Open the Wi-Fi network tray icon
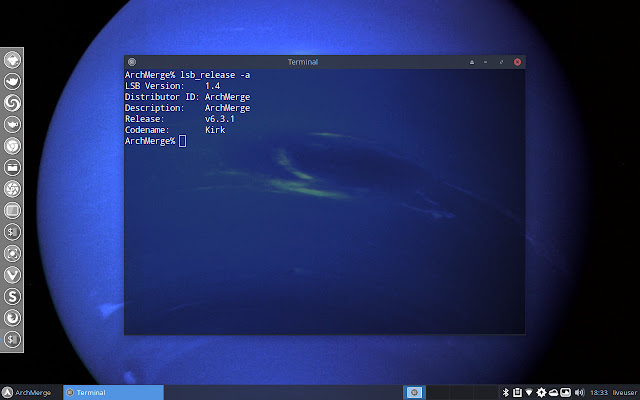The width and height of the screenshot is (640, 400). tap(529, 393)
